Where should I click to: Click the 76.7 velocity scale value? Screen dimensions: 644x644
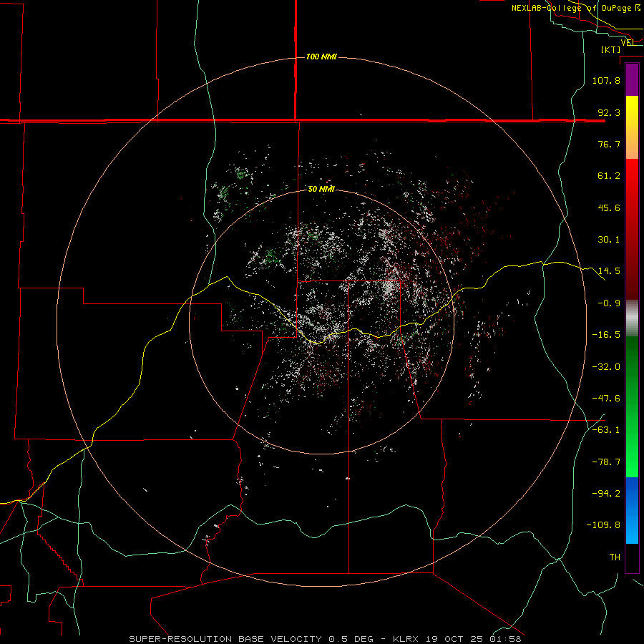click(x=609, y=144)
